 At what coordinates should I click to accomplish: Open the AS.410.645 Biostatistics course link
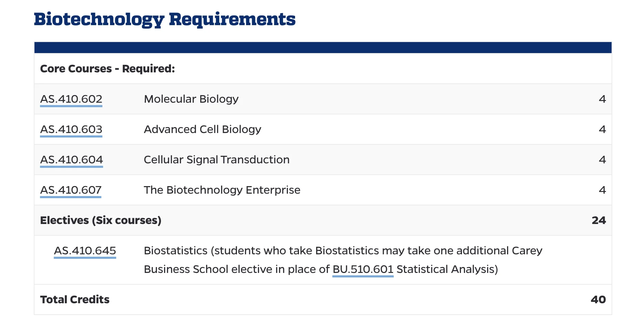coord(85,251)
